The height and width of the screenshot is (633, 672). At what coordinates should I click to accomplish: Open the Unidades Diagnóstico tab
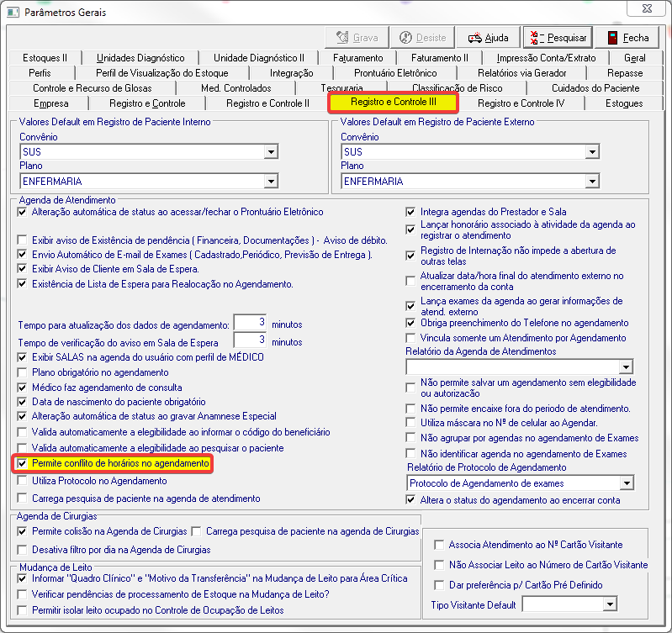click(140, 58)
